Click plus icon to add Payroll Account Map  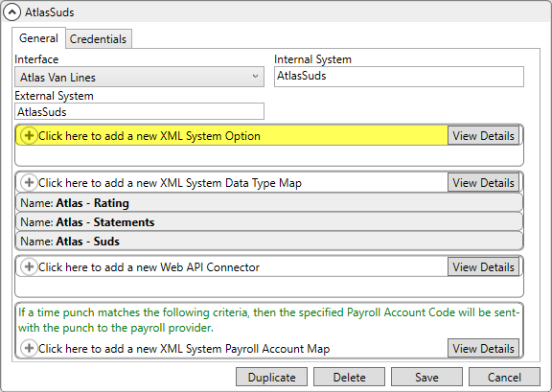coord(29,348)
